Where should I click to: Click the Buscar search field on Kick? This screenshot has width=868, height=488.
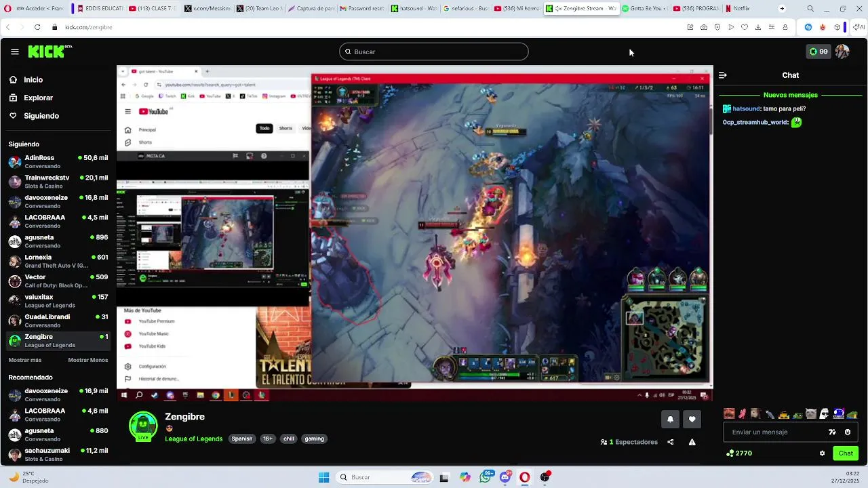click(434, 52)
